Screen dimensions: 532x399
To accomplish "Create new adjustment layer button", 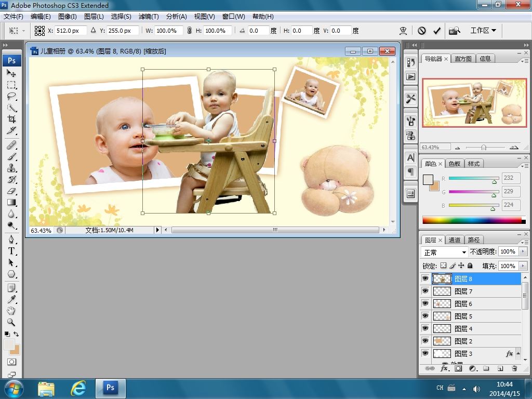I will click(x=473, y=368).
